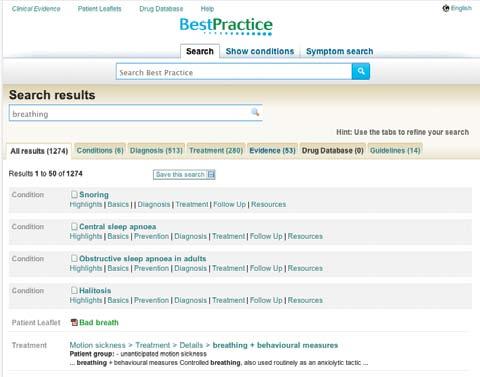Filter by the Evidence (53) tab

click(x=272, y=150)
